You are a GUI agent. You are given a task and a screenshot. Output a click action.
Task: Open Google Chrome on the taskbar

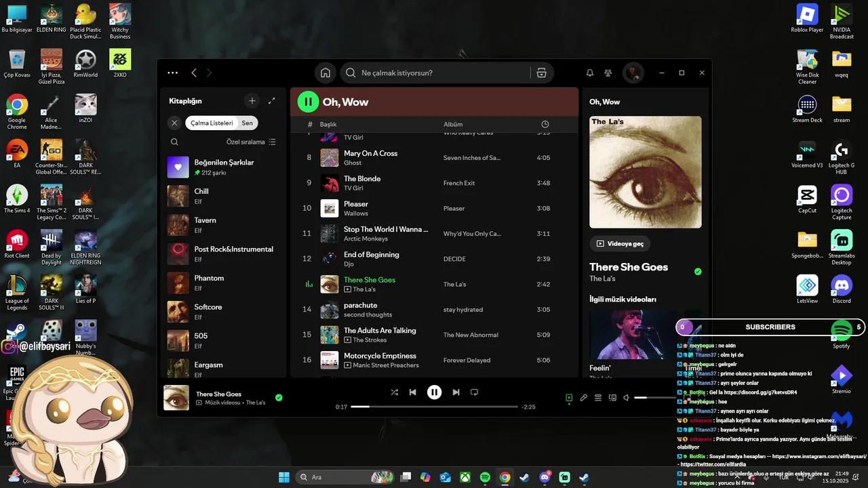pos(505,477)
